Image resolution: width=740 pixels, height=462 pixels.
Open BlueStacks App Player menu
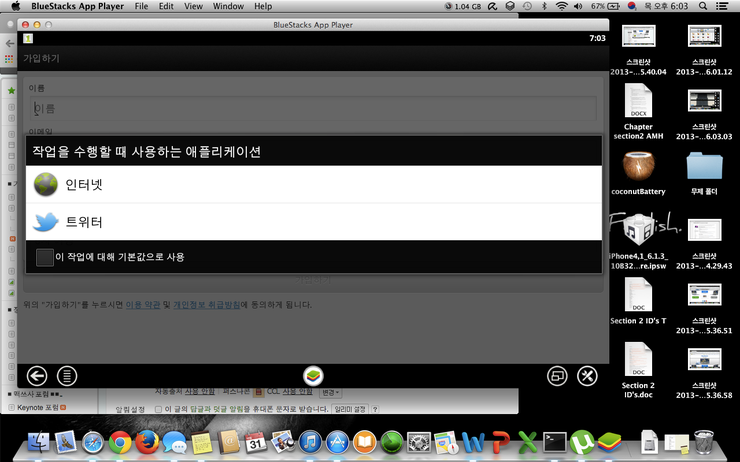tap(77, 6)
